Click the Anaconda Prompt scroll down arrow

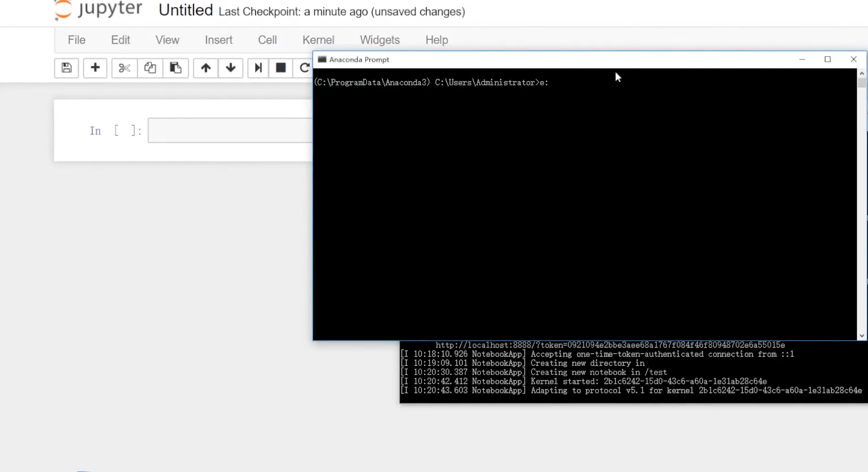[862, 336]
